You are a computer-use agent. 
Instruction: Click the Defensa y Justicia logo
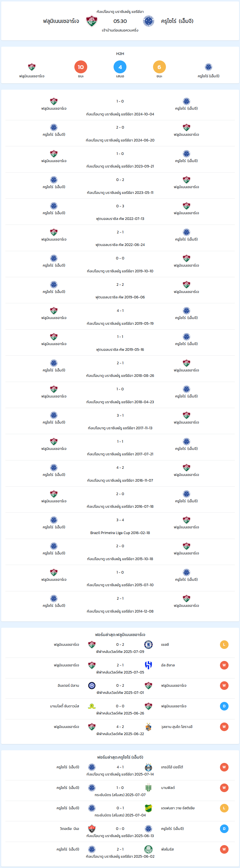tap(148, 808)
